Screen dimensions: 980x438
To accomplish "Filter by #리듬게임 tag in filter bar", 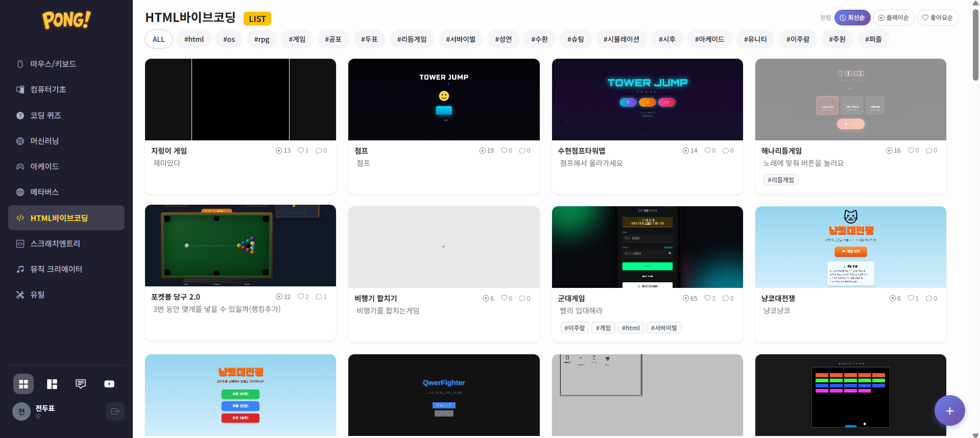I will [x=412, y=39].
